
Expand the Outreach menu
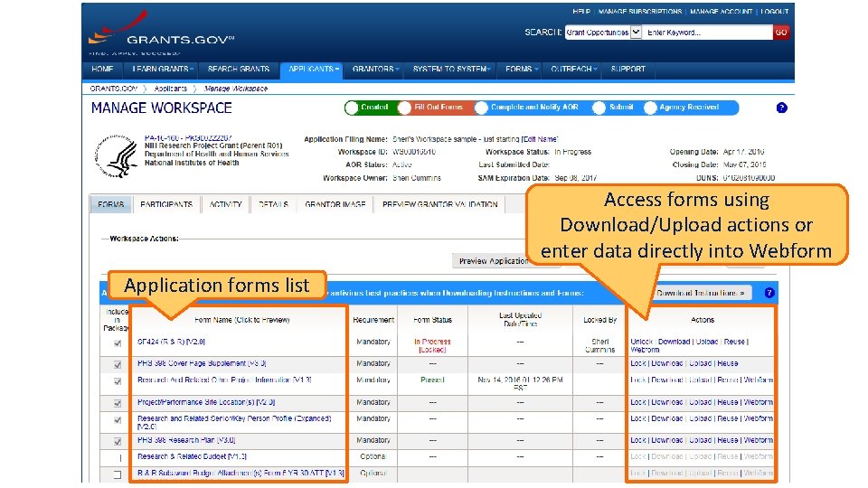coord(574,70)
